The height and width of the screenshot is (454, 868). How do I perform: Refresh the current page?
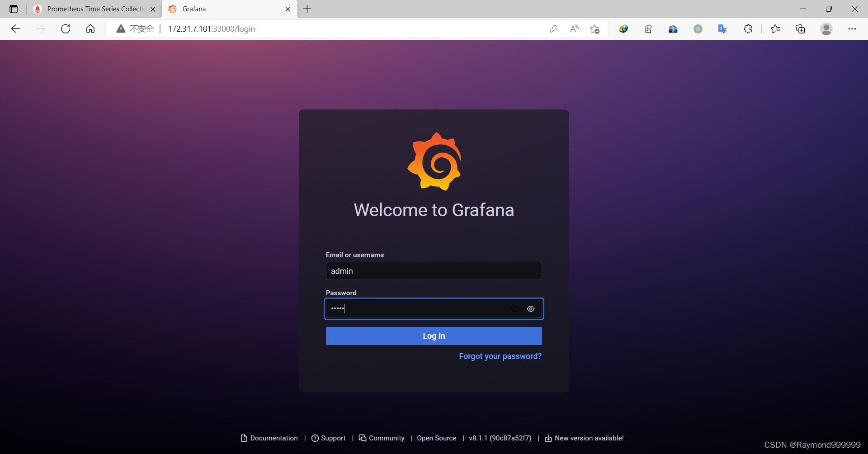tap(66, 29)
